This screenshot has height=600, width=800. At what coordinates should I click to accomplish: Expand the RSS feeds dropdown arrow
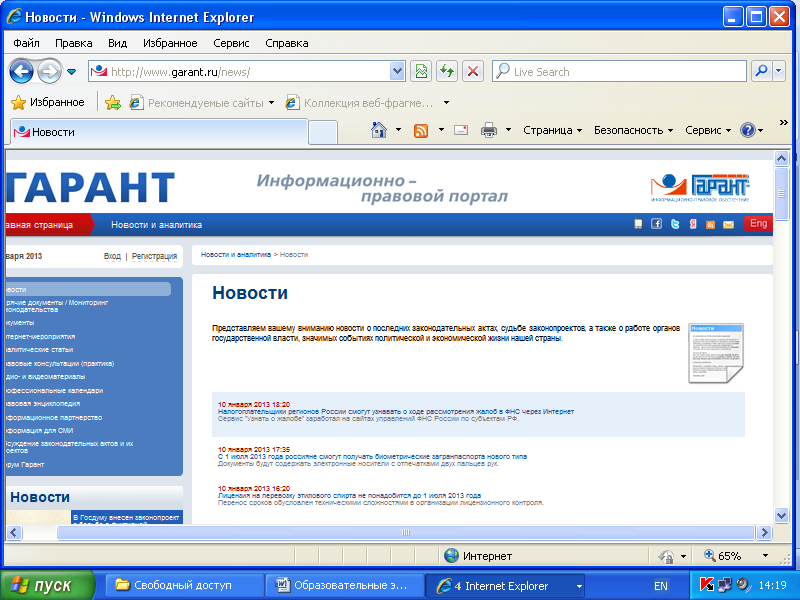441,130
